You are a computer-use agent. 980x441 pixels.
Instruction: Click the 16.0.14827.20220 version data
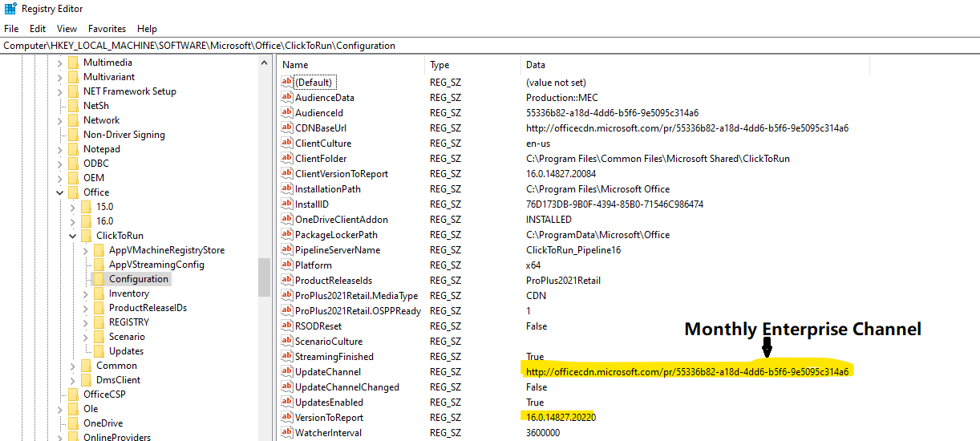pos(561,417)
